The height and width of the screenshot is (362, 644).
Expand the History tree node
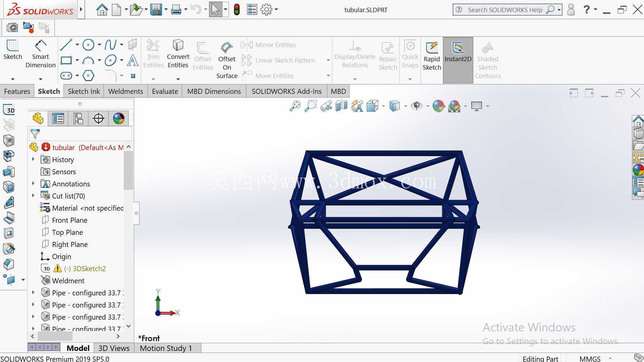coord(33,159)
